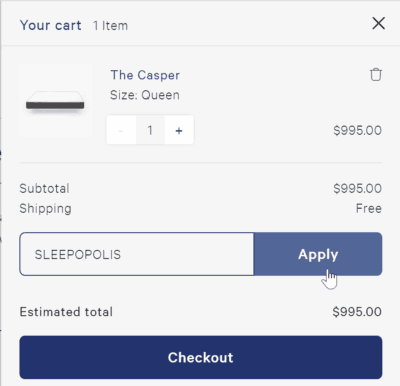
Task: Select the Your cart heading
Action: [50, 25]
